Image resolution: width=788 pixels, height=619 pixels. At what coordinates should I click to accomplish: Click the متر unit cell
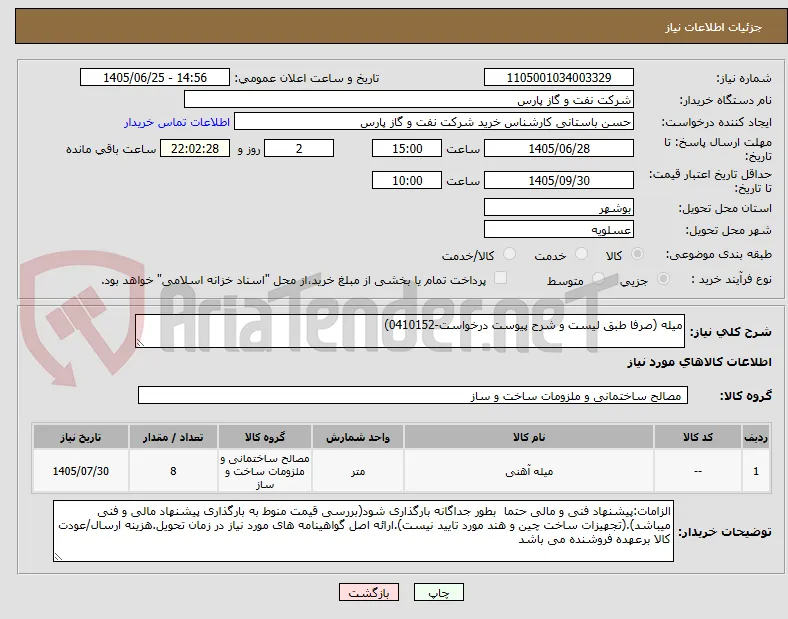(358, 471)
